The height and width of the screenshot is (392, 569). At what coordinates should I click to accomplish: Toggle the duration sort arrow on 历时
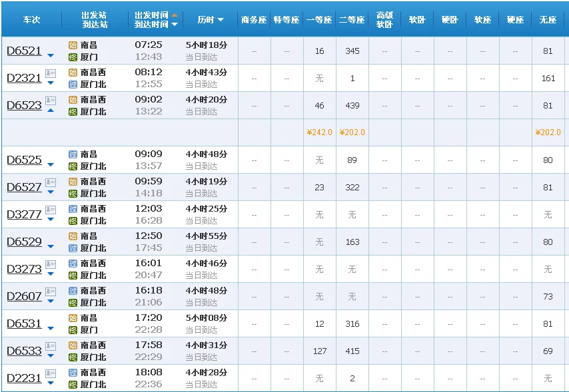coord(222,19)
